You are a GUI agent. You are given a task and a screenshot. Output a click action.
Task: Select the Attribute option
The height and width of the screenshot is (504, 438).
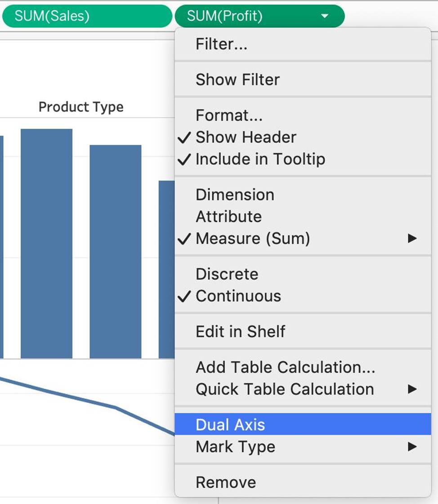coord(228,216)
